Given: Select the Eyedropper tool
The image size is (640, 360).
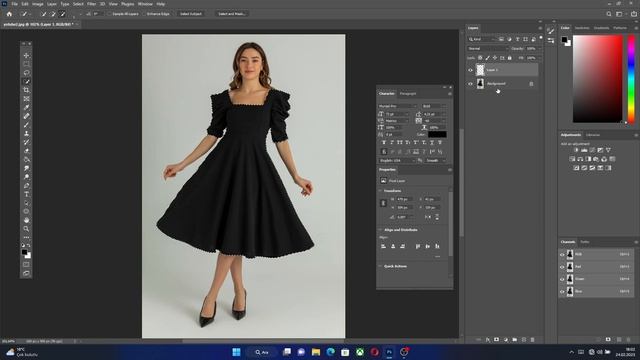Looking at the screenshot, I should point(27,107).
